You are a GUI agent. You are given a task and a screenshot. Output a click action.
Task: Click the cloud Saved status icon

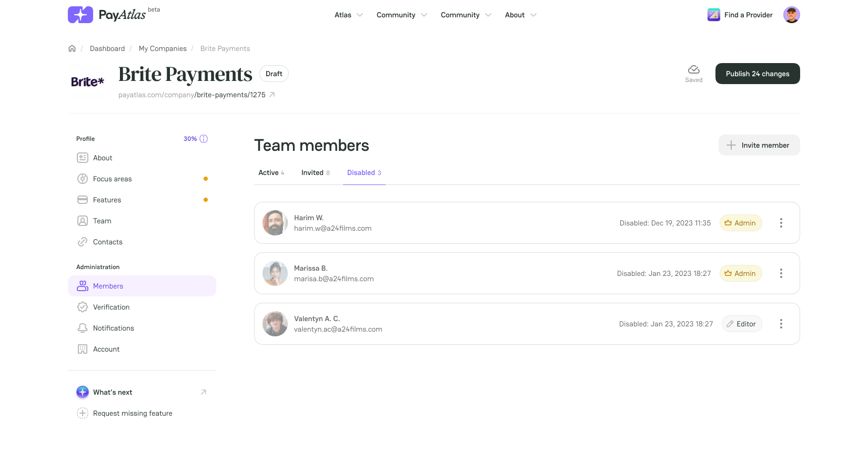pos(694,69)
